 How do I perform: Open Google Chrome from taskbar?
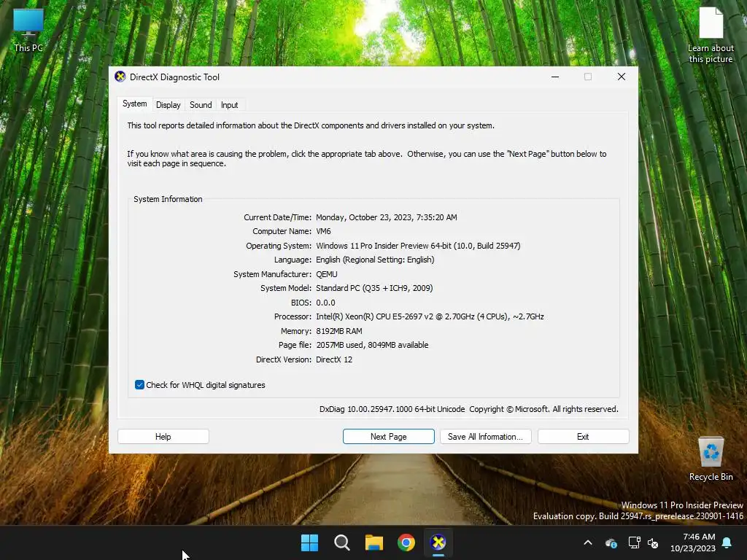tap(406, 542)
